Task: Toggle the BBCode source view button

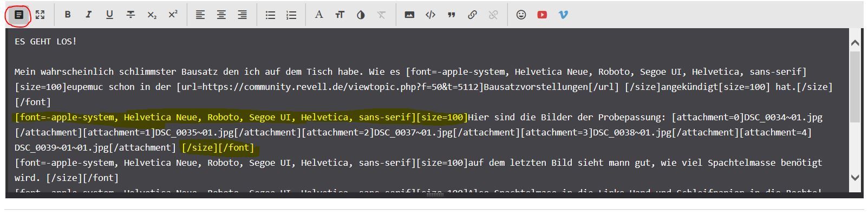Action: tap(19, 15)
